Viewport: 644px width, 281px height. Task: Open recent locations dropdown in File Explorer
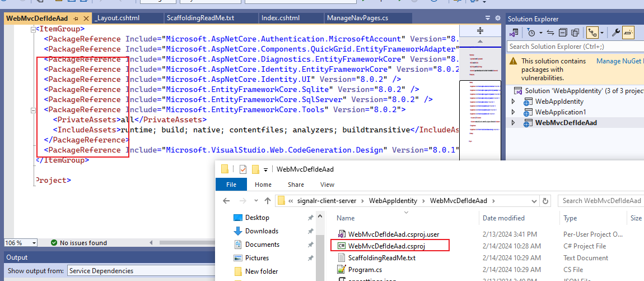(x=256, y=201)
